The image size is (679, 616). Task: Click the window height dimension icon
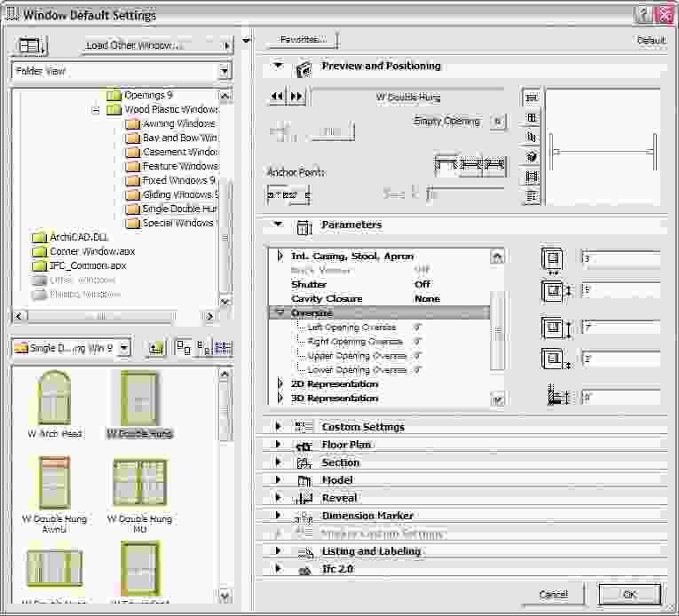coord(557,290)
